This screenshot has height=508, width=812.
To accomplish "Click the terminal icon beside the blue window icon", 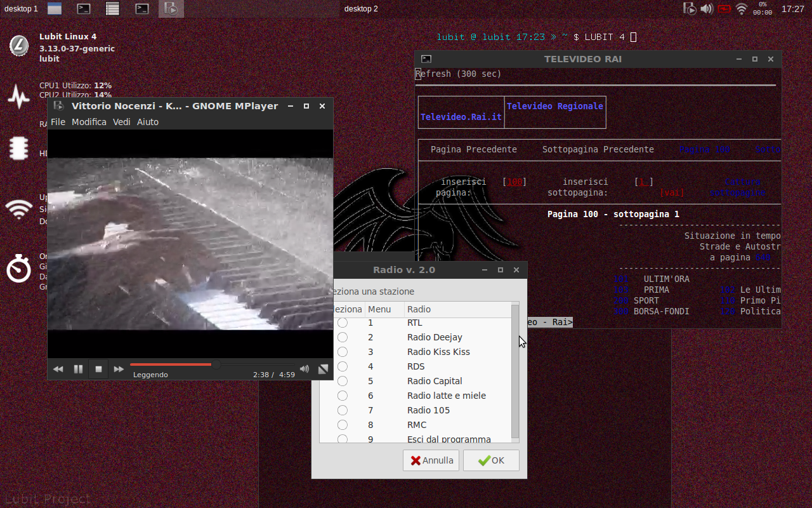I will [x=84, y=9].
